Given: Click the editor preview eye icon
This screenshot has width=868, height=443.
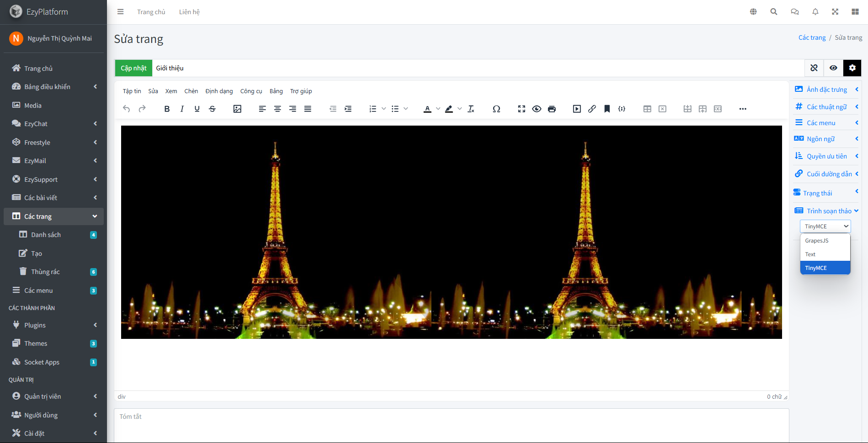Looking at the screenshot, I should pos(537,109).
